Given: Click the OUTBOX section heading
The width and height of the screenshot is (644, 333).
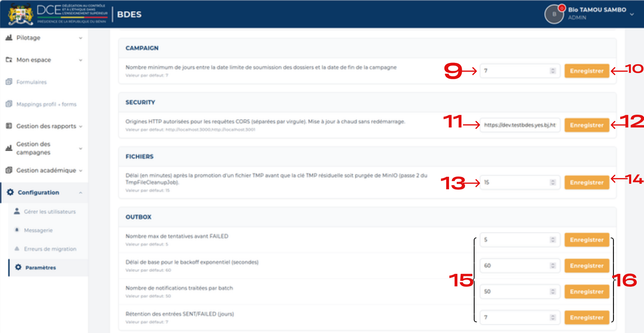Looking at the screenshot, I should [139, 217].
